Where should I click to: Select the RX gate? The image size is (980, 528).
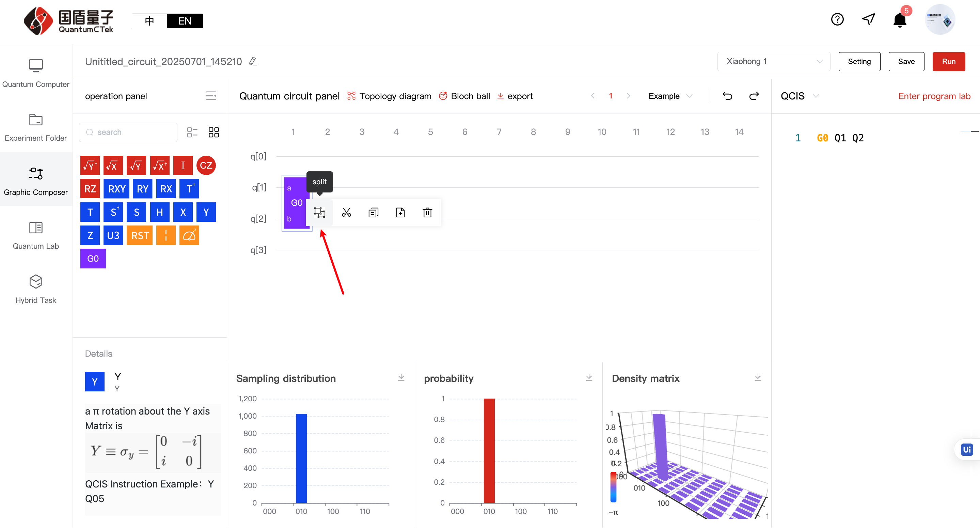tap(166, 189)
